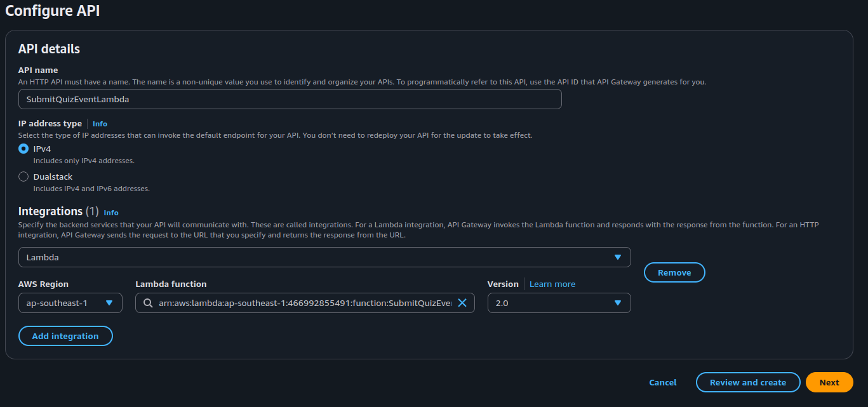The height and width of the screenshot is (407, 868).
Task: Click the Remove integration button
Action: [674, 272]
